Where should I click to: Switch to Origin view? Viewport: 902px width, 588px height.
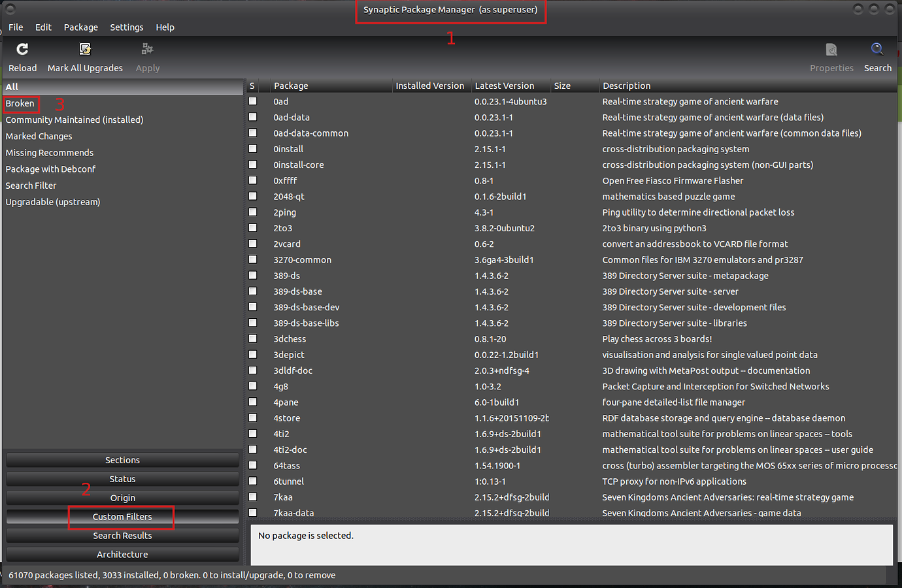pos(122,498)
